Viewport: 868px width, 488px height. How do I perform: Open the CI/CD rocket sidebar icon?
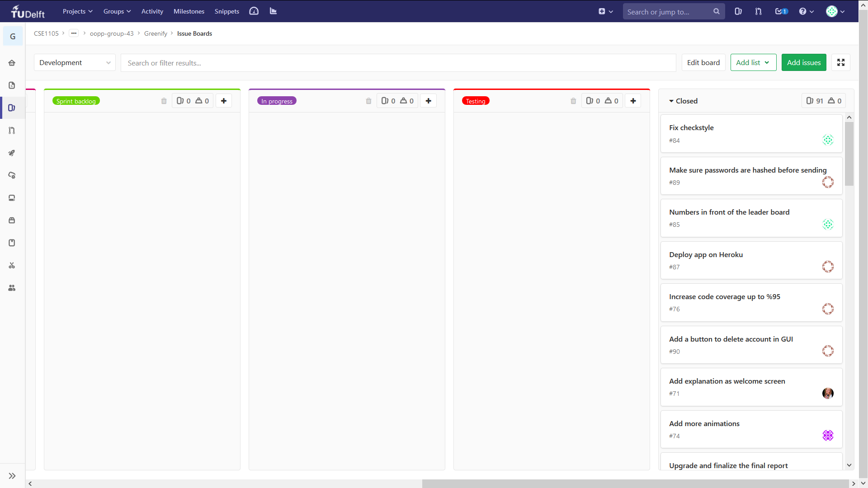tap(12, 153)
